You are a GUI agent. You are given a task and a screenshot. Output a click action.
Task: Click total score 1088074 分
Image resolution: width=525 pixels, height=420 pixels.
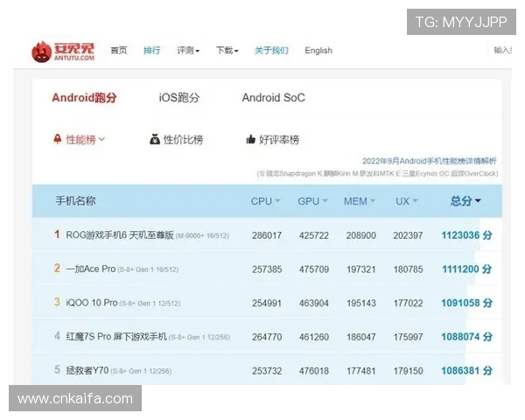pos(466,337)
